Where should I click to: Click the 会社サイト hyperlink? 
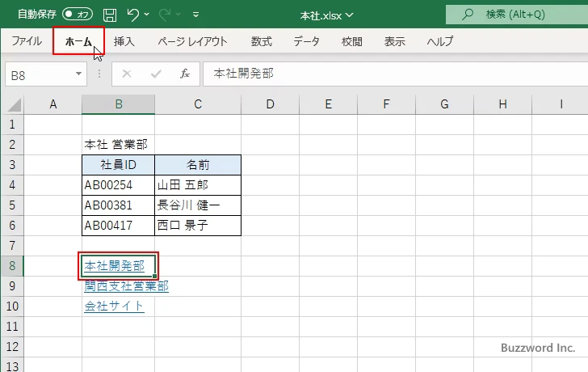pyautogui.click(x=114, y=306)
